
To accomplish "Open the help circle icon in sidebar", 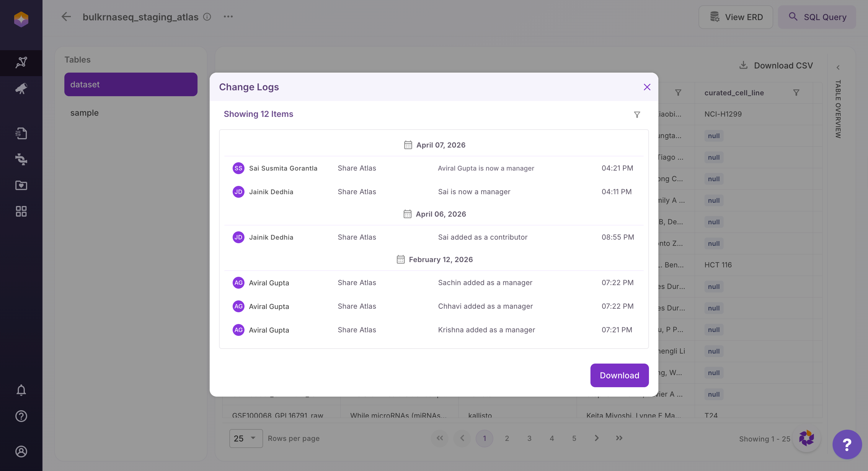I will 21,416.
